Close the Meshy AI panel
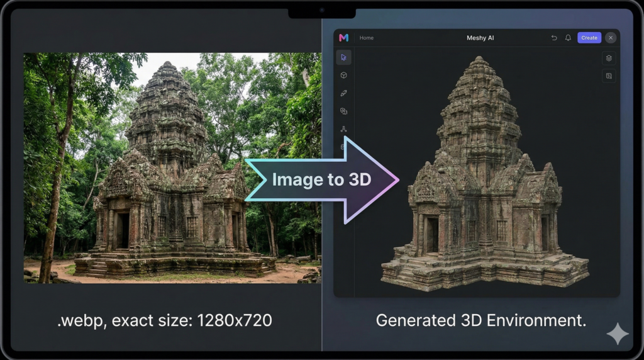The width and height of the screenshot is (644, 360). point(611,38)
